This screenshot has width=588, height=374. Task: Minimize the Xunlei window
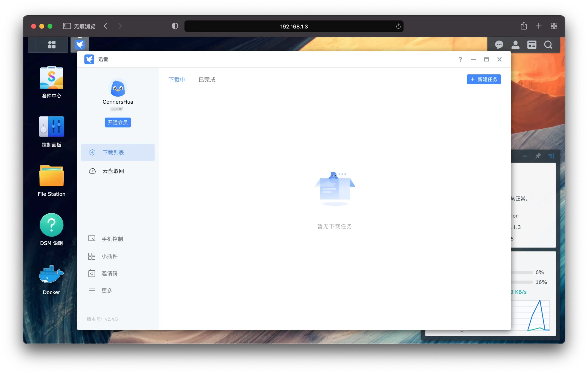pyautogui.click(x=473, y=59)
